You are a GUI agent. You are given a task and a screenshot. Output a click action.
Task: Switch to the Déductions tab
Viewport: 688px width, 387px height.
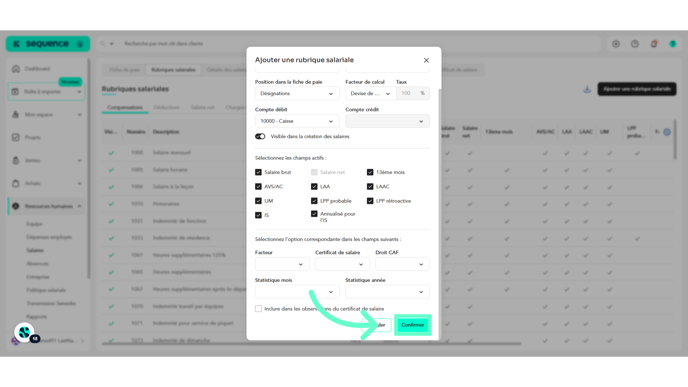click(167, 108)
